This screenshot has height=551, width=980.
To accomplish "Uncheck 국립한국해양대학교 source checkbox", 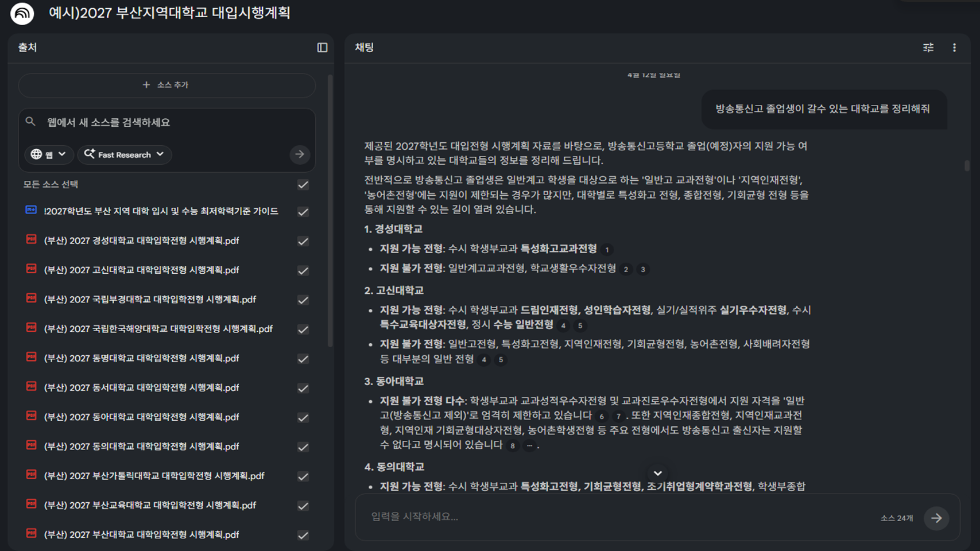I will coord(303,329).
